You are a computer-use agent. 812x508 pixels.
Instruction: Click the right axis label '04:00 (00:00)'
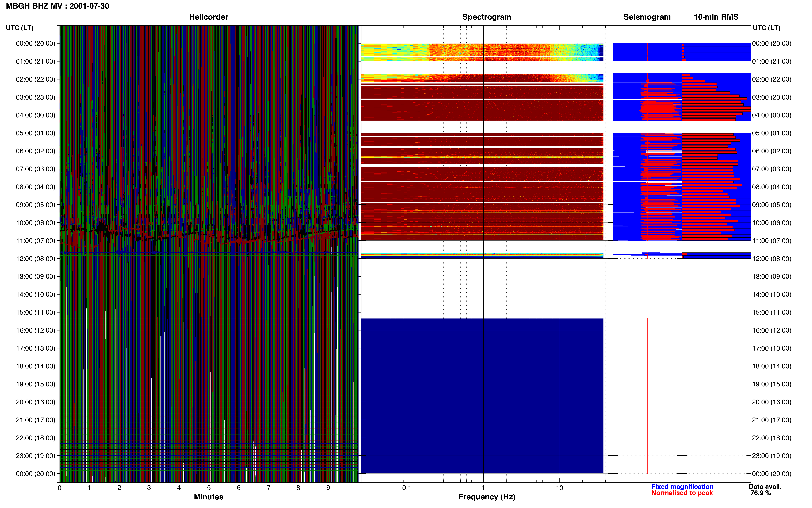[x=772, y=115]
